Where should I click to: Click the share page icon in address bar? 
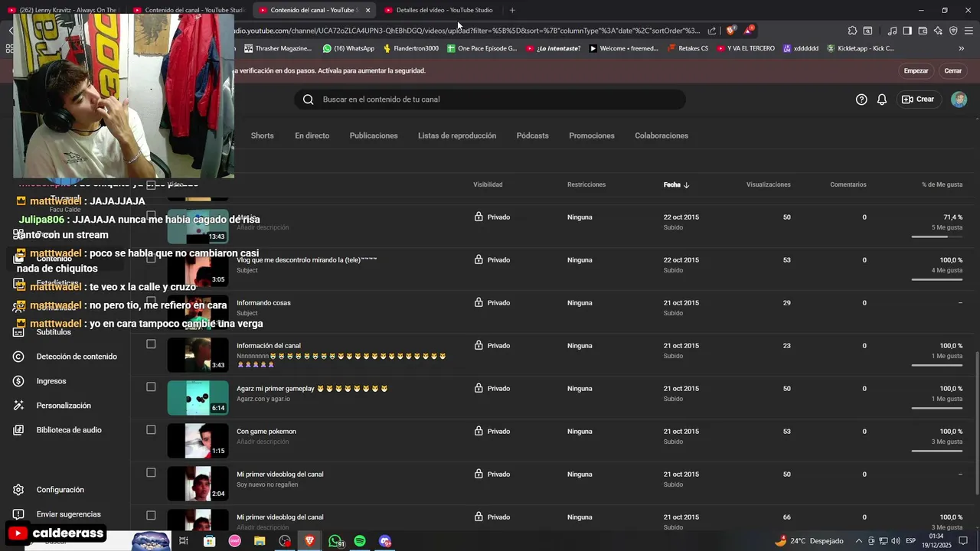712,31
